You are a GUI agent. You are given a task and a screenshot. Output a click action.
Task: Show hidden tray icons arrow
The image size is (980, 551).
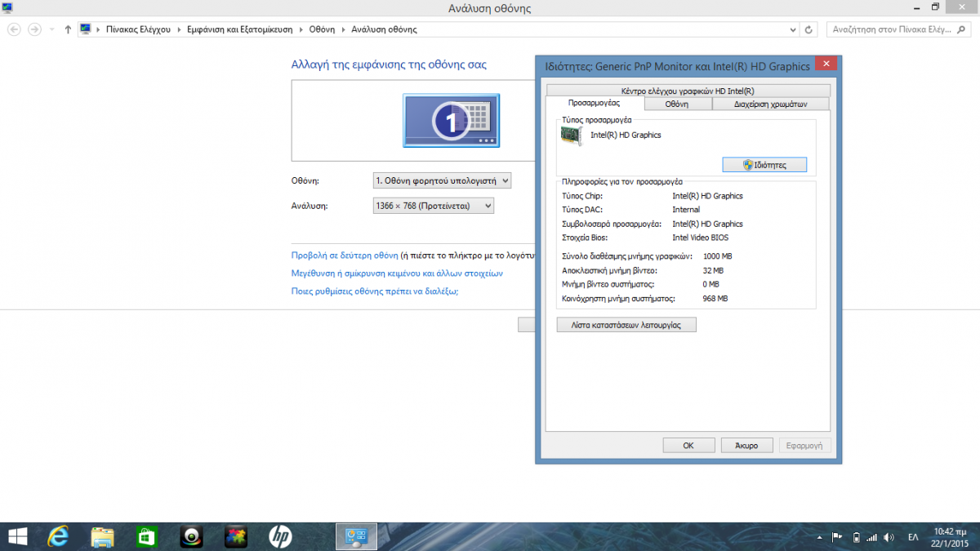point(819,537)
